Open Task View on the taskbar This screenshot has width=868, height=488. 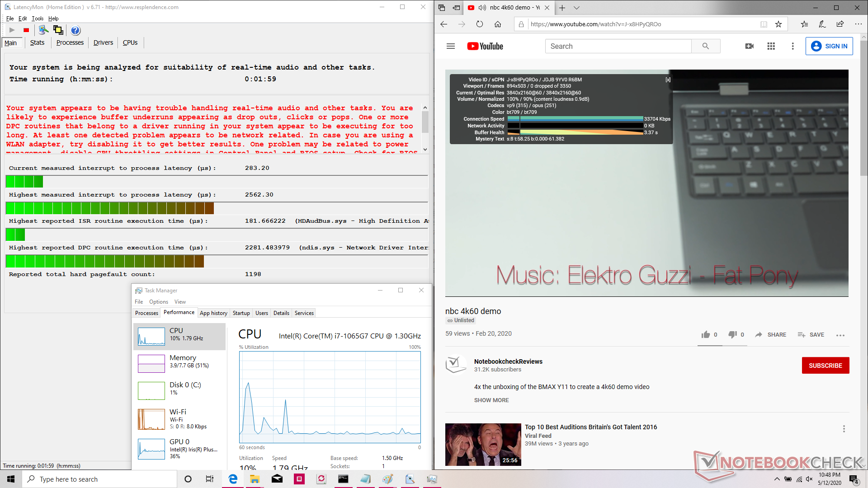(x=210, y=479)
